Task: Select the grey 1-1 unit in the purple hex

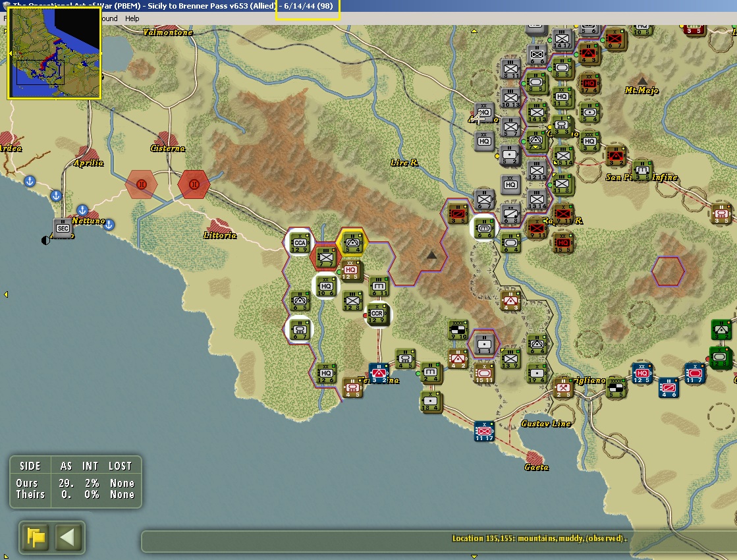Action: [483, 345]
